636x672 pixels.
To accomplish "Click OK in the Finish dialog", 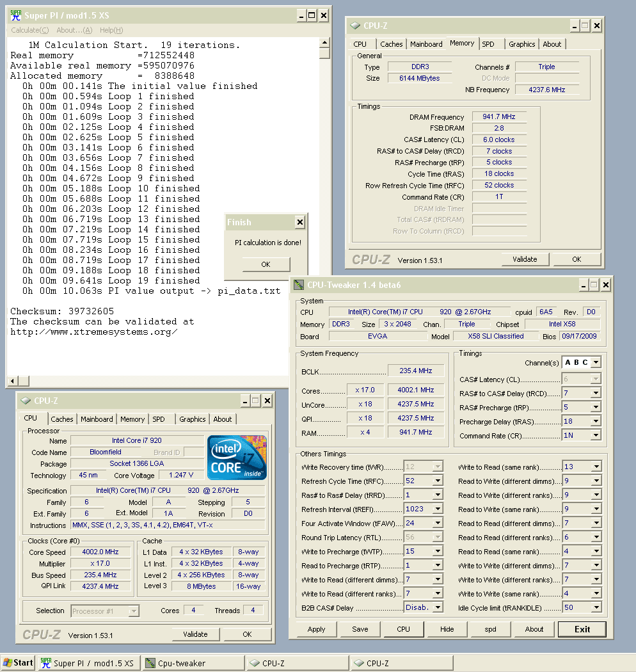I will pos(266,264).
